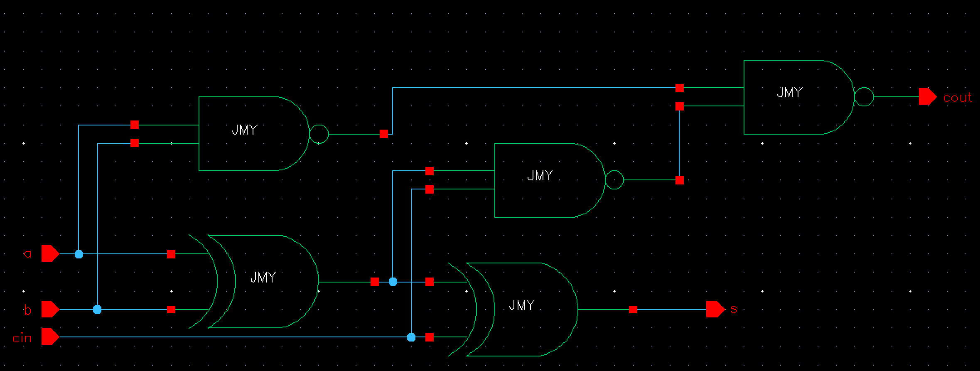Click the output terminal of the s XOR gate

click(x=633, y=310)
